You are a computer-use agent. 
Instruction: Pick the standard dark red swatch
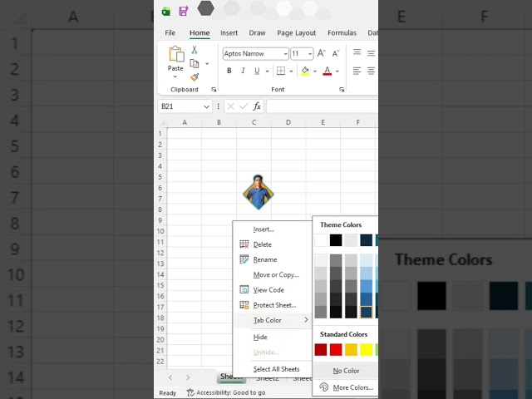pos(321,350)
